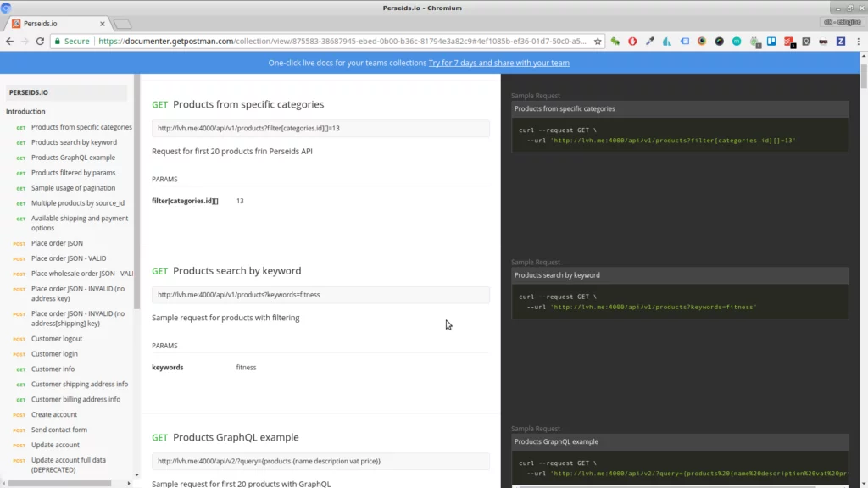This screenshot has height=488, width=868.
Task: Open a new tab with the new-tab button
Action: tap(122, 24)
